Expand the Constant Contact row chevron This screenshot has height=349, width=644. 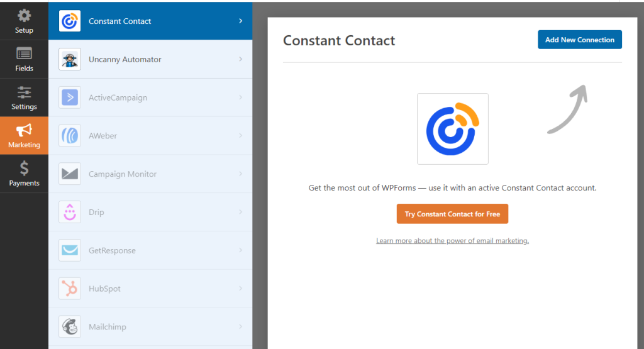click(x=241, y=21)
